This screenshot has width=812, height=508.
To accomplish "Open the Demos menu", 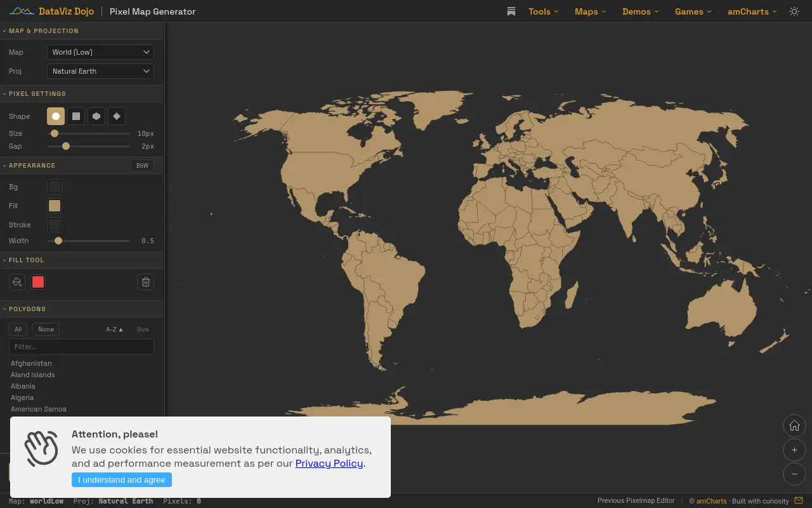I will click(641, 11).
